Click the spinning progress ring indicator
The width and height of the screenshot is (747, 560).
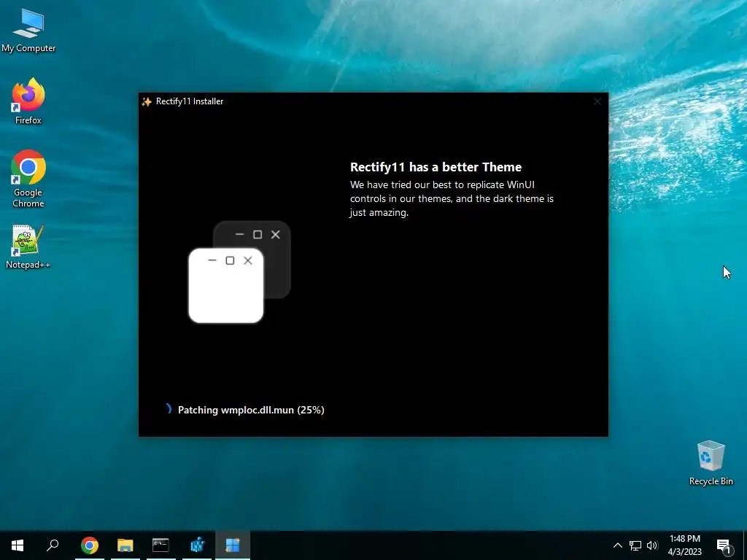(167, 409)
